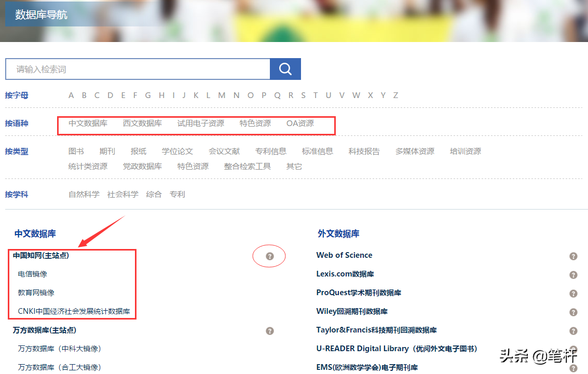Open 万方数据库（合工大镜像）

pyautogui.click(x=59, y=367)
